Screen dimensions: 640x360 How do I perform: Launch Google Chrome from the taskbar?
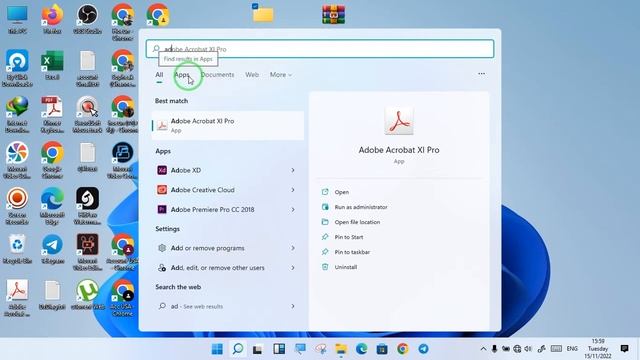pos(403,349)
